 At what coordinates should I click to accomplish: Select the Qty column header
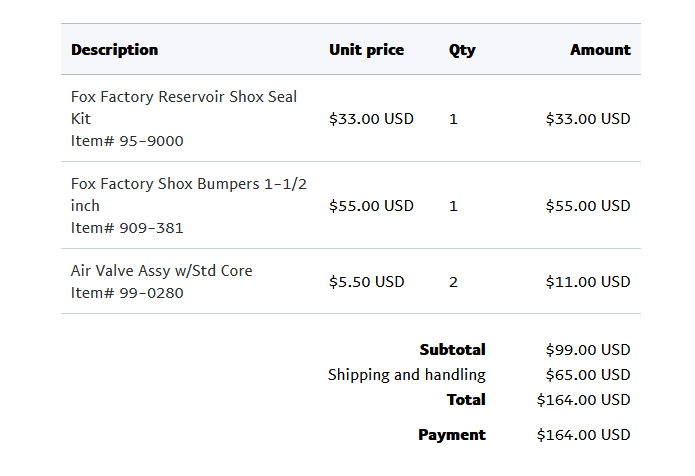[x=462, y=50]
